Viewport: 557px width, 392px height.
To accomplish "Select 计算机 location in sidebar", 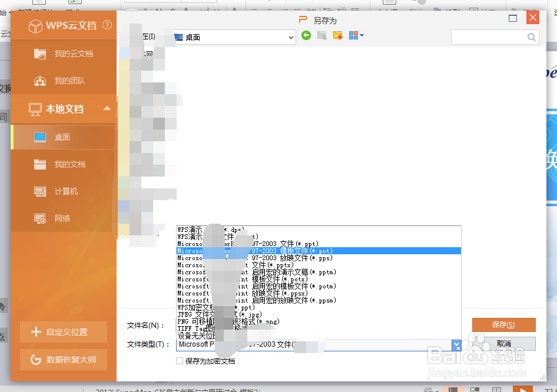I will coord(63,191).
